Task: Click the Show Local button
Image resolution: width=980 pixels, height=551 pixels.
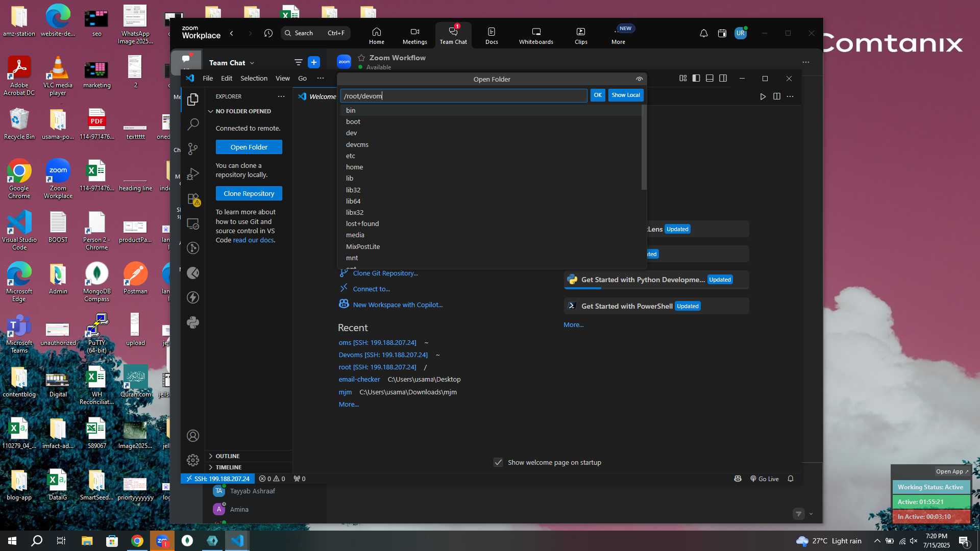Action: pos(626,95)
